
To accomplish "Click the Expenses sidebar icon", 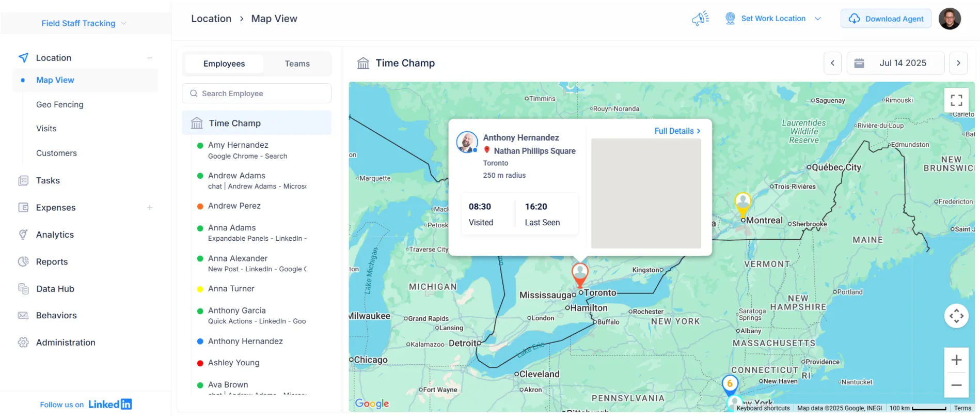I will point(23,207).
